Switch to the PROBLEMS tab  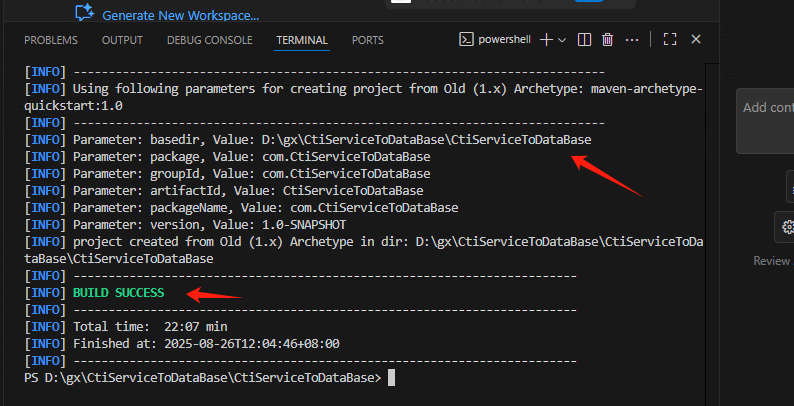51,40
